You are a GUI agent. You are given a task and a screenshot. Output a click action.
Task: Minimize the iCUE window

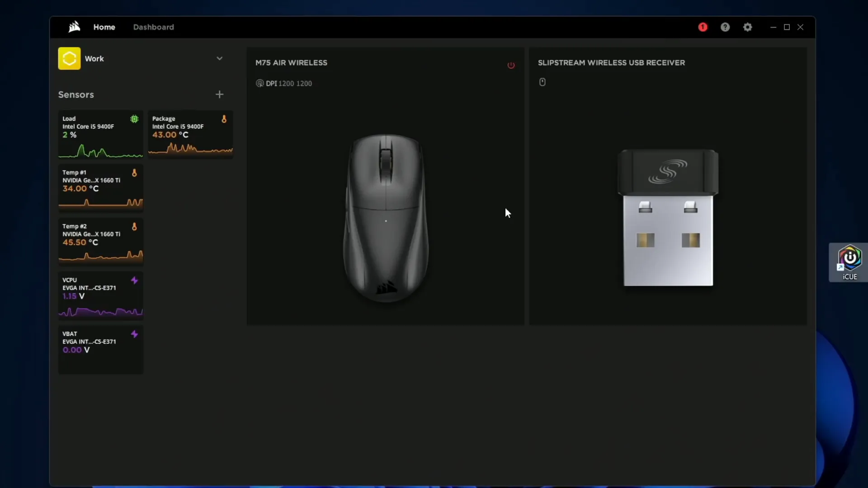click(773, 27)
